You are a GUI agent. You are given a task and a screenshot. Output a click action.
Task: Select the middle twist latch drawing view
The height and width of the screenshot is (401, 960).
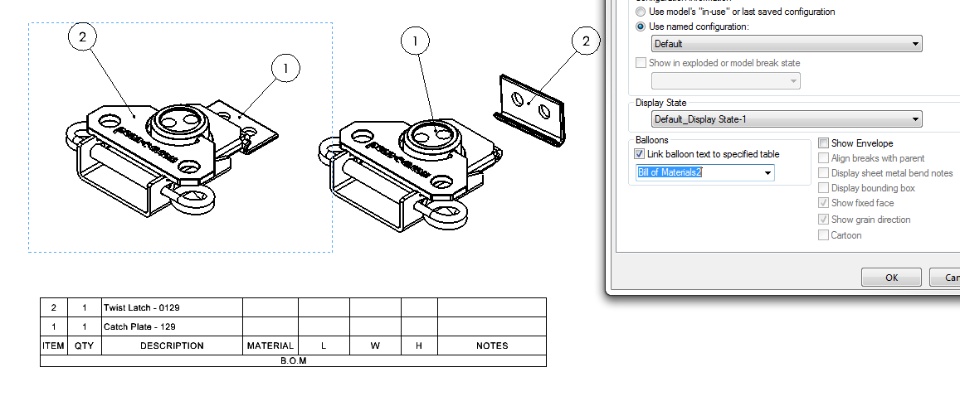click(x=410, y=176)
